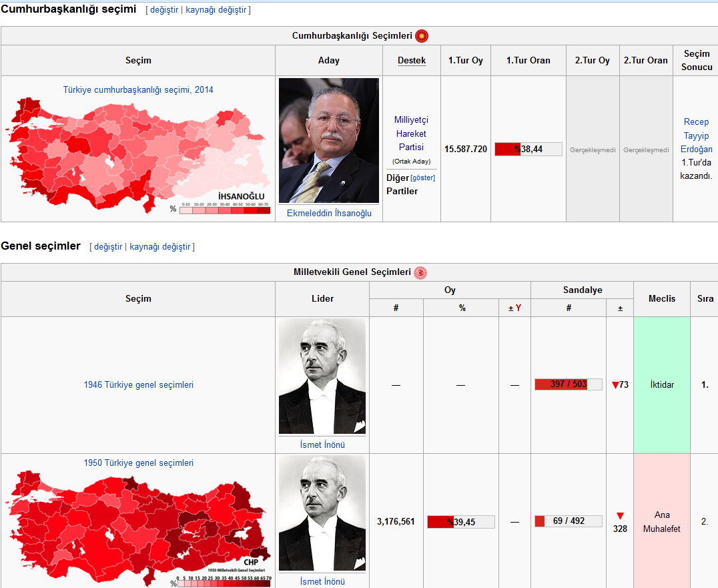The height and width of the screenshot is (588, 718).
Task: Open Türkiye cumhurbaşkanlığı seçimi, 2014 link
Action: pos(138,89)
